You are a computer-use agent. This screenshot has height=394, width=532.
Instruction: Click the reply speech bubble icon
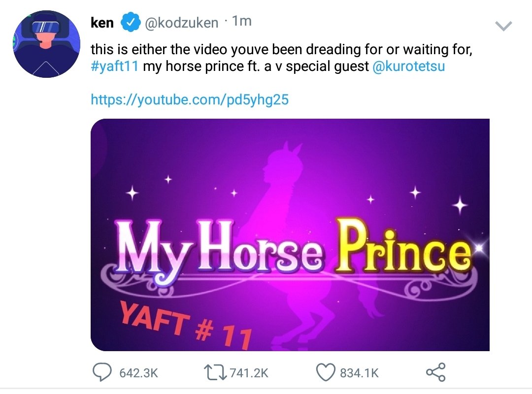102,372
